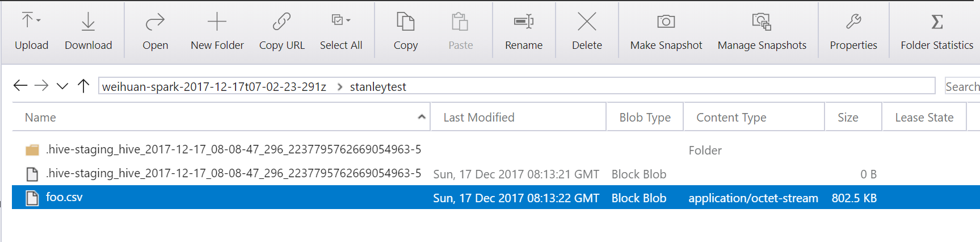Make Snapshot of the blob
This screenshot has width=980, height=242.
pos(666,31)
